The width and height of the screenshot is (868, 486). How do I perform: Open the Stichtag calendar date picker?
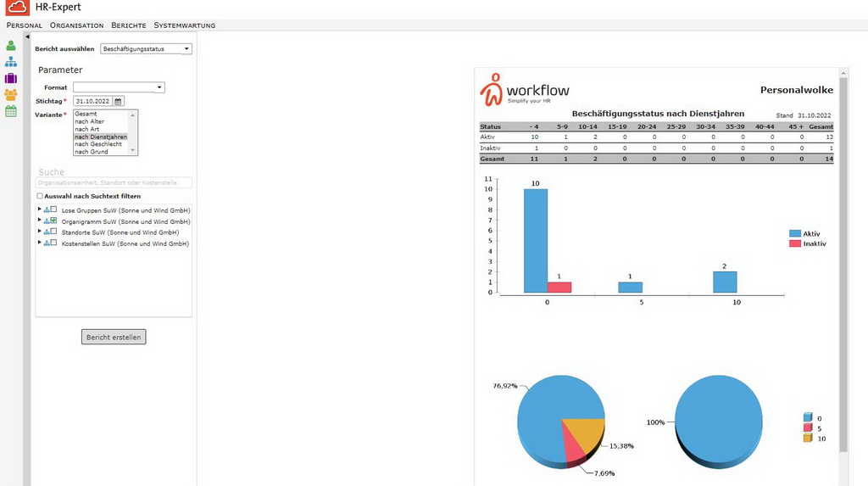pos(118,102)
